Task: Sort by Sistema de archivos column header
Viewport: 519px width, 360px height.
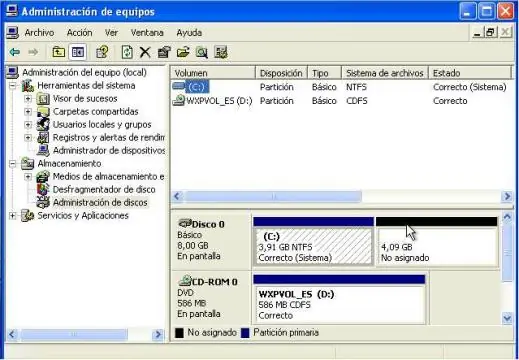Action: click(385, 73)
